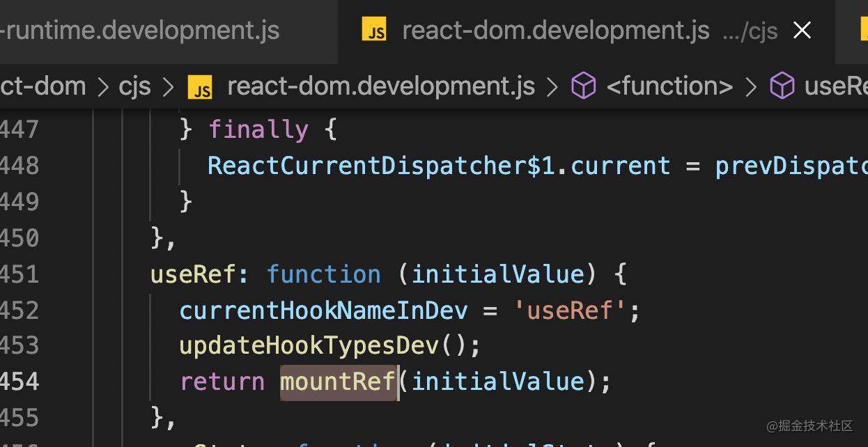
Task: Click the JS file icon in the breadcrumb
Action: click(x=200, y=87)
